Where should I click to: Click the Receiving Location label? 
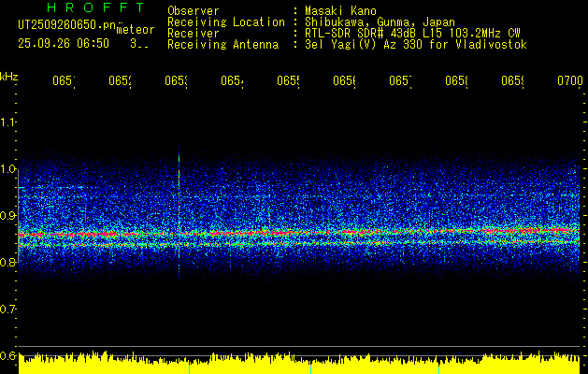pyautogui.click(x=226, y=22)
